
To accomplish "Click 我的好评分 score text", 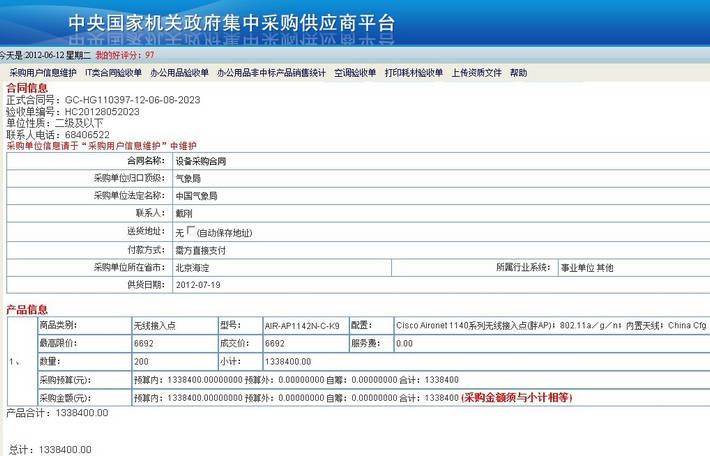I will pyautogui.click(x=125, y=55).
